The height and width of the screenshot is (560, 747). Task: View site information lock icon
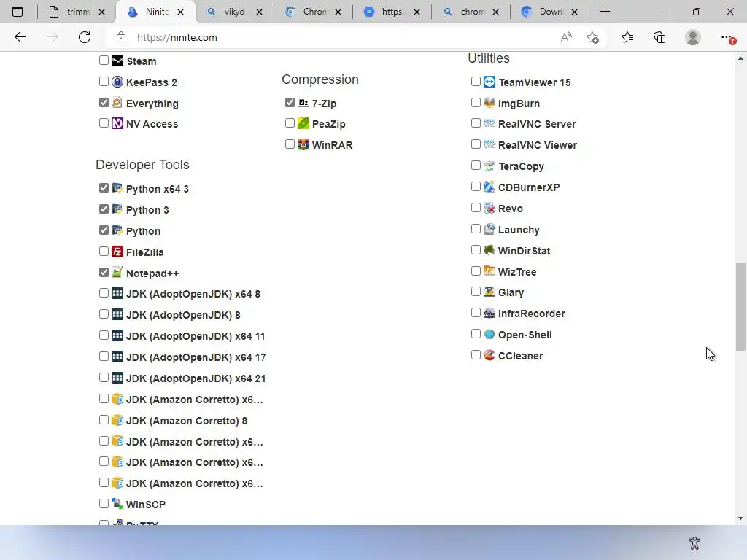[x=121, y=37]
